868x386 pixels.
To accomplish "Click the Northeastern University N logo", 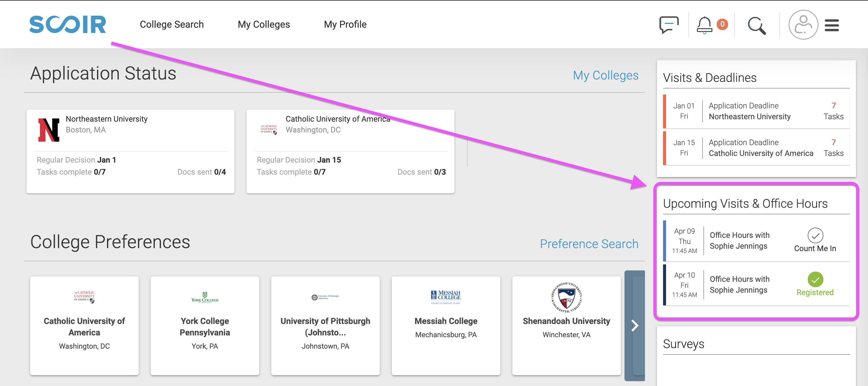I will pyautogui.click(x=49, y=129).
